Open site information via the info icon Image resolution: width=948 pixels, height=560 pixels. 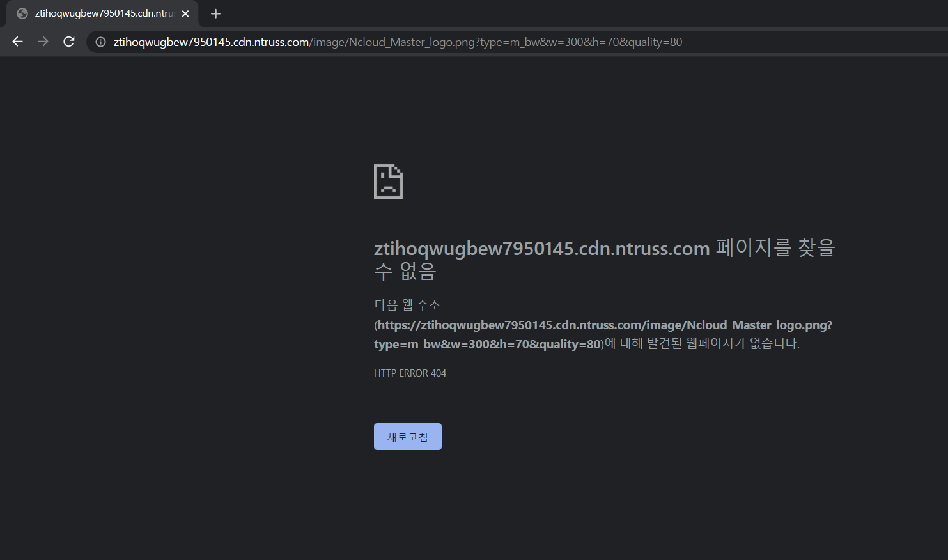click(100, 41)
